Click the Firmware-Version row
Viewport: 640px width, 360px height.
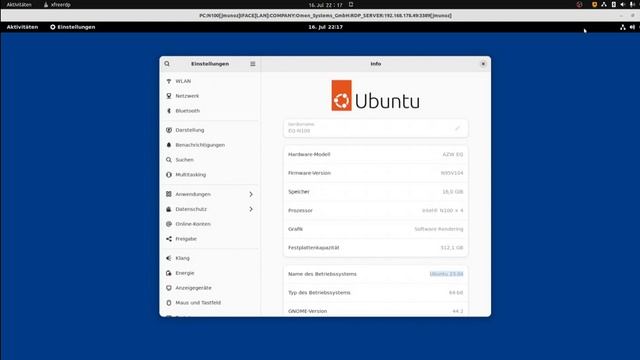[x=376, y=173]
